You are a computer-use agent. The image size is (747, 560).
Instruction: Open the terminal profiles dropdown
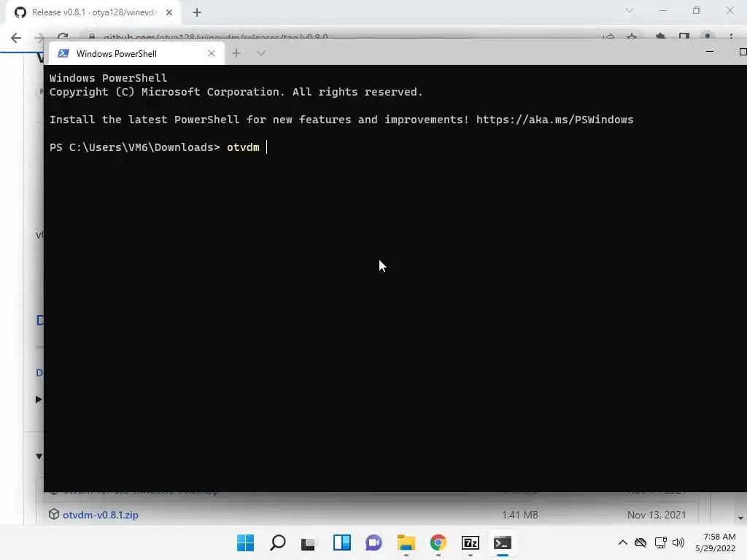pos(260,53)
